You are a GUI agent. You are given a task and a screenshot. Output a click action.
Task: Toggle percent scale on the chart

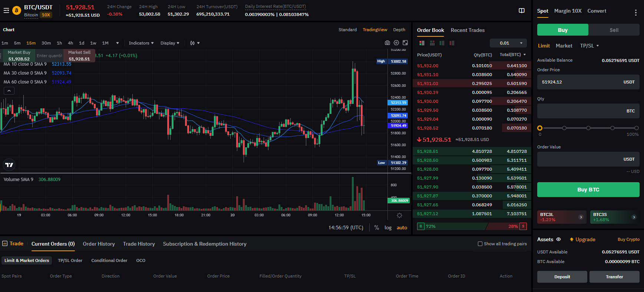point(377,228)
